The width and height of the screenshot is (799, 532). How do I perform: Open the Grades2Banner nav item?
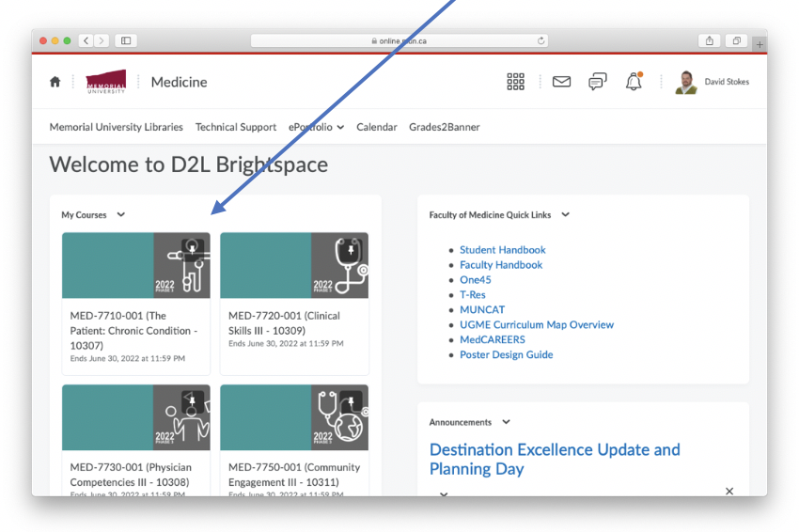[x=445, y=127]
